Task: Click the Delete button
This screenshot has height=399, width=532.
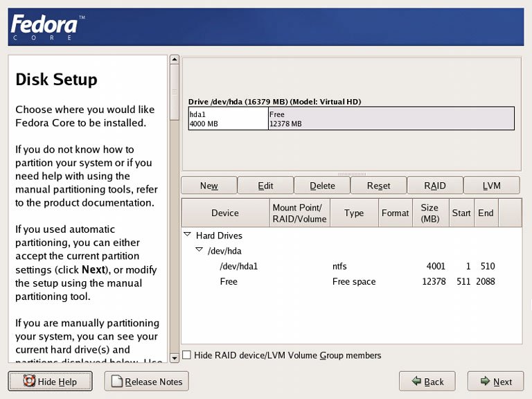Action: point(322,186)
